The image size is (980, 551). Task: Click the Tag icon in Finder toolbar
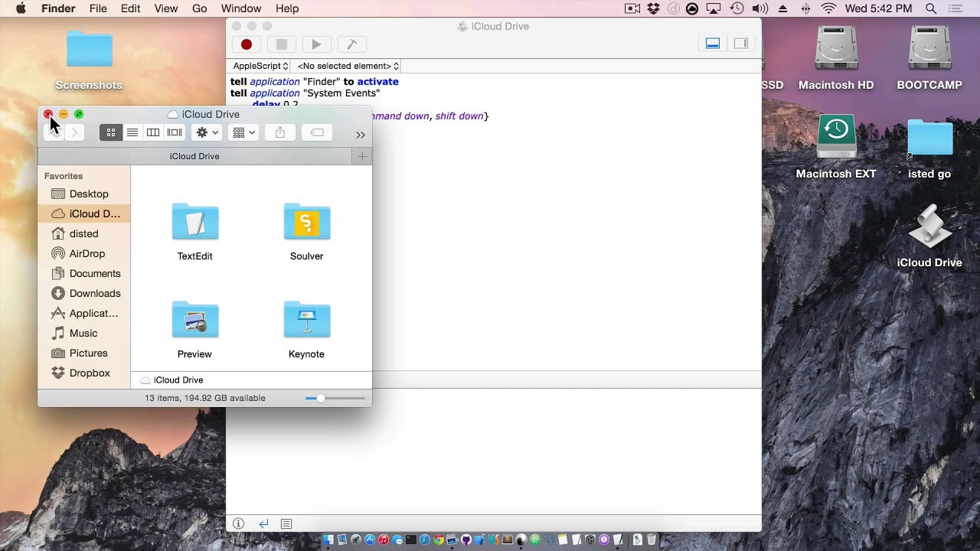315,132
